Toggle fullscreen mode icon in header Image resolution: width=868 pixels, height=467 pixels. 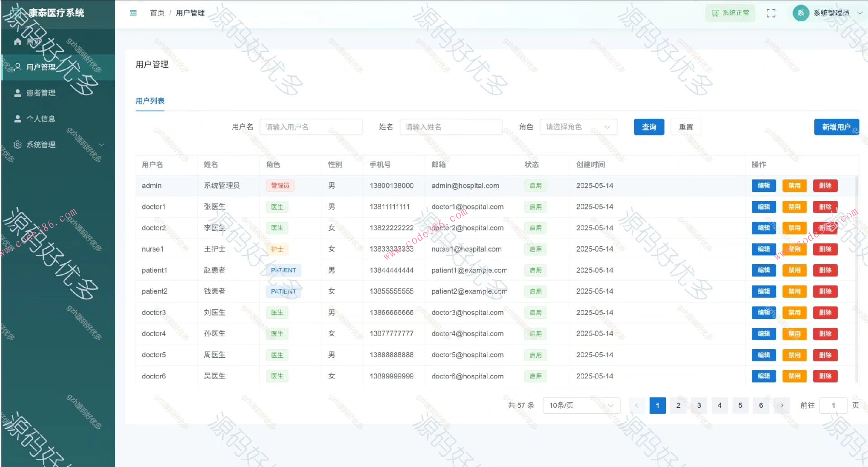[771, 13]
